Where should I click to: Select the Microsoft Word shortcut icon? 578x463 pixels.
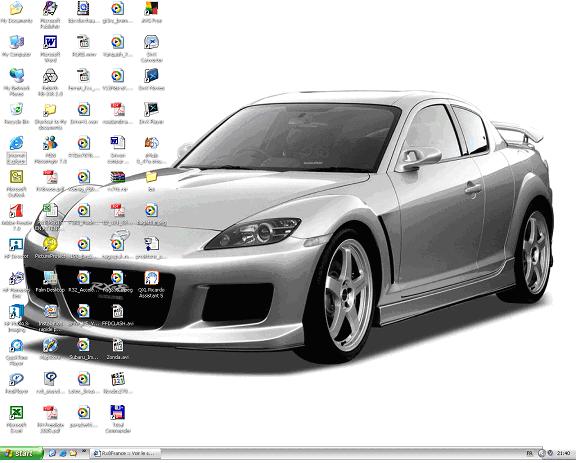click(x=50, y=42)
